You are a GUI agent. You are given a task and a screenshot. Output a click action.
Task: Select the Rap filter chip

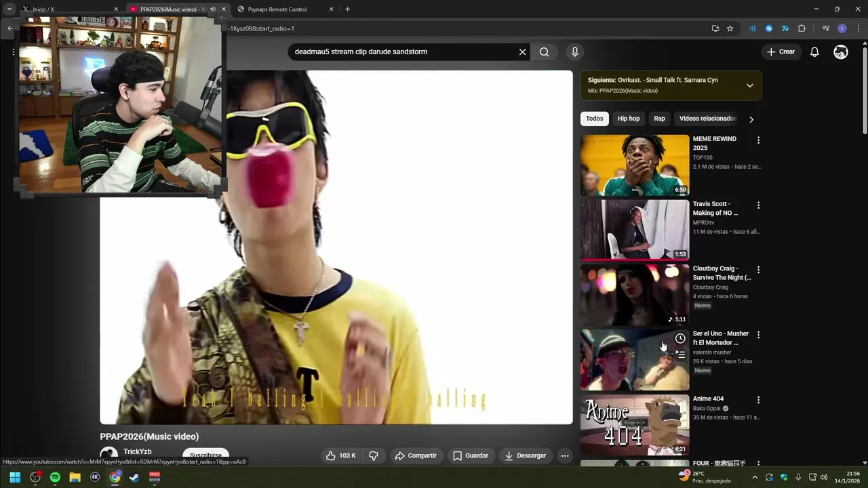point(659,119)
